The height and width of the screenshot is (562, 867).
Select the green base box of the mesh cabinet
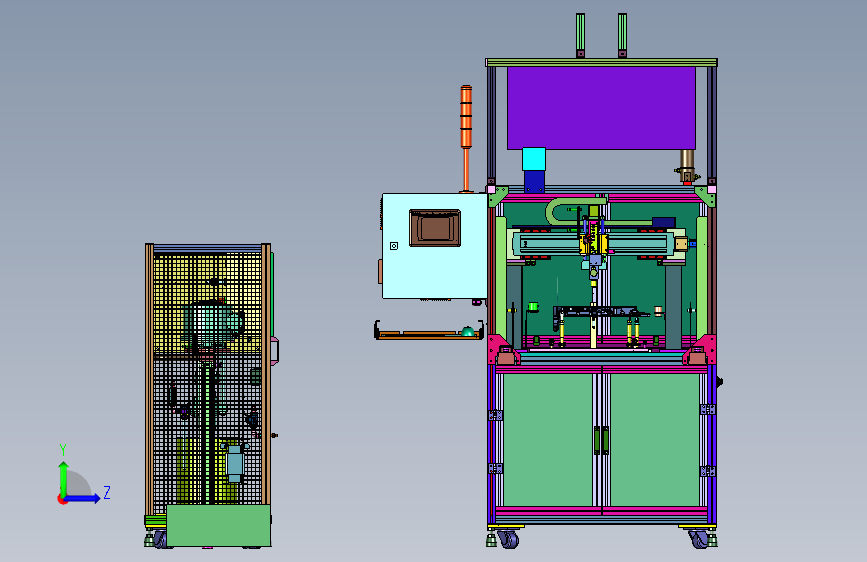(218, 525)
